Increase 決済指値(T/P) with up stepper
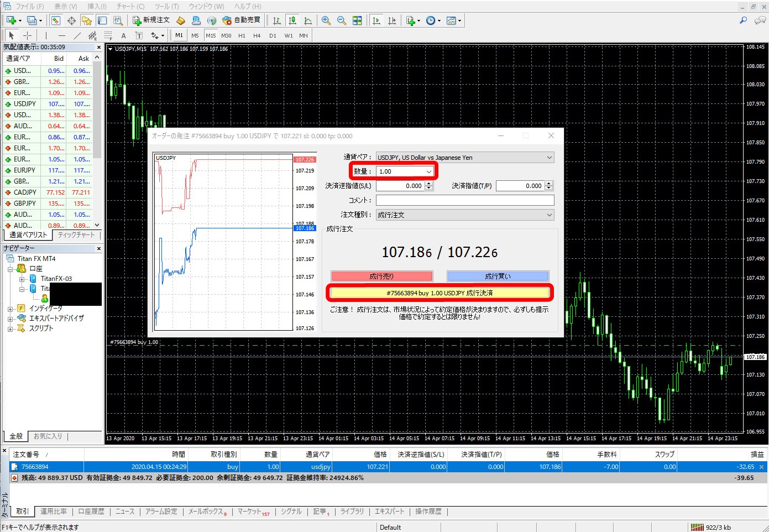The image size is (769, 532). point(549,184)
